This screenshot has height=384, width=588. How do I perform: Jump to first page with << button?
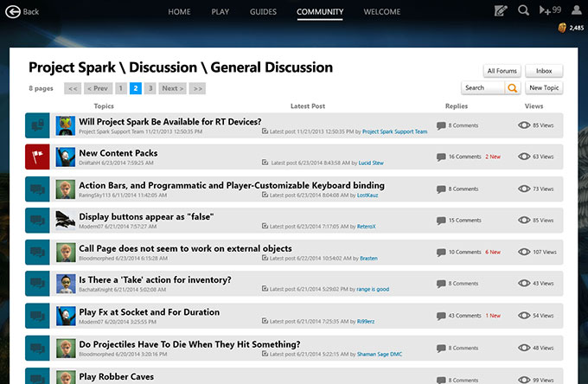tap(73, 88)
